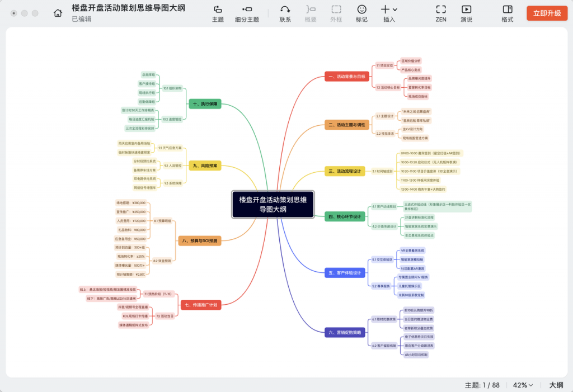The image size is (573, 392).
Task: Select subtopic 6.2 客户留存机制
Action: pyautogui.click(x=384, y=346)
